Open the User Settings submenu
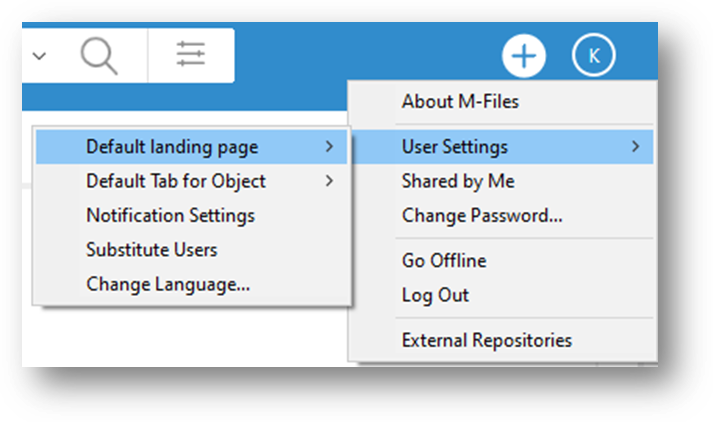 tap(502, 147)
